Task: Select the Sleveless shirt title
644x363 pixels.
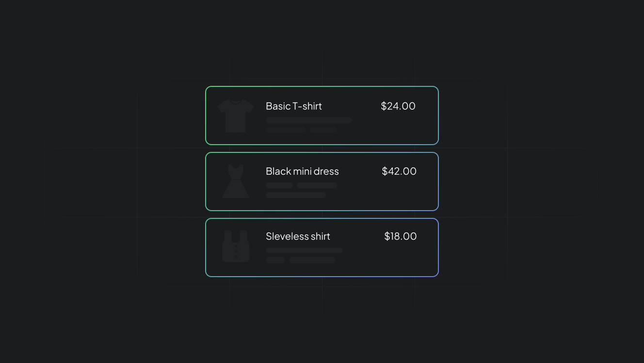Action: pyautogui.click(x=298, y=236)
